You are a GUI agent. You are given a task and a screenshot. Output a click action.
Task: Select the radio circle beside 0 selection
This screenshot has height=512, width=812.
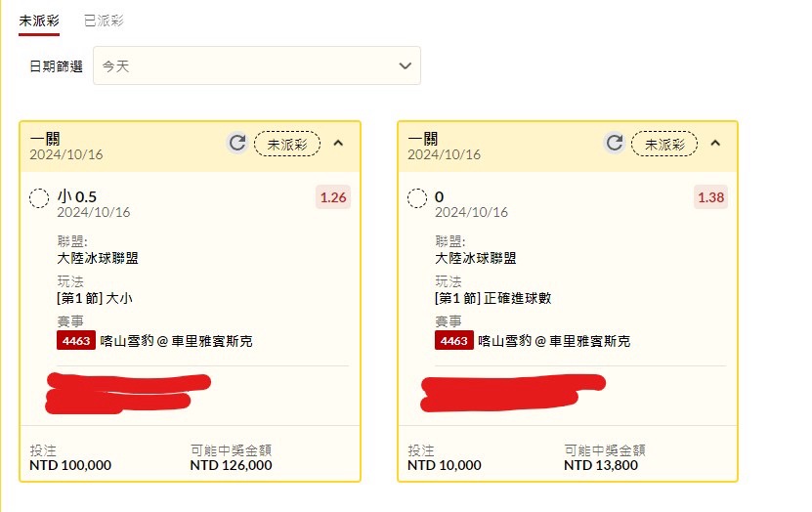point(417,198)
